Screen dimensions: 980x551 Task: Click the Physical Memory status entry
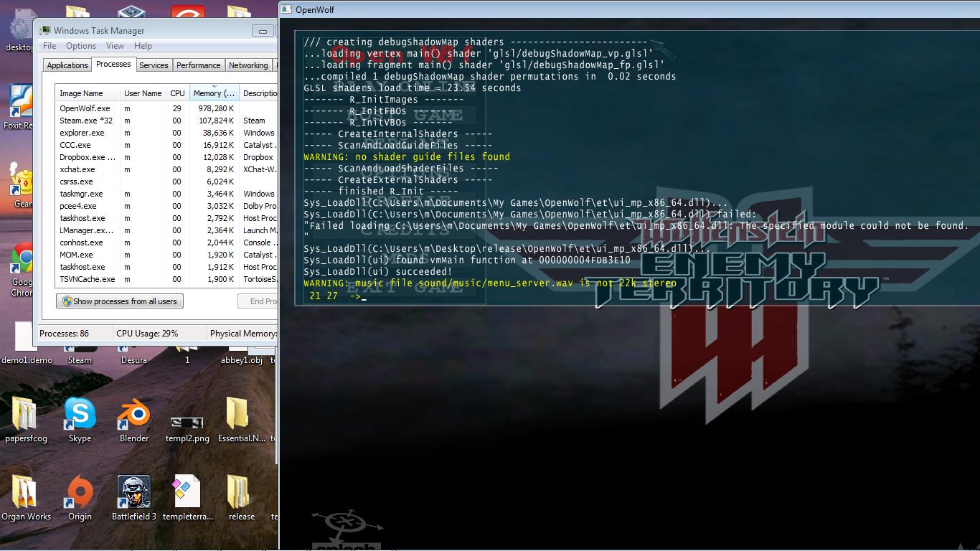pyautogui.click(x=242, y=334)
